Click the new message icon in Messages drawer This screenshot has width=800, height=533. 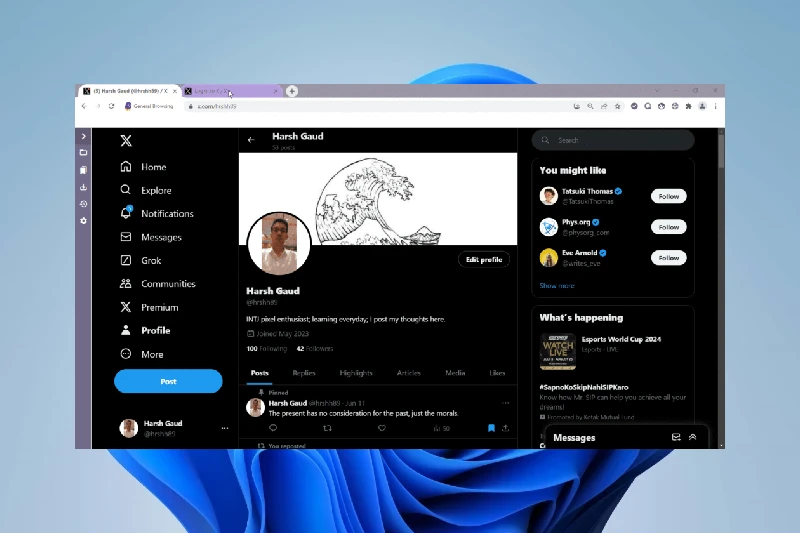[676, 437]
